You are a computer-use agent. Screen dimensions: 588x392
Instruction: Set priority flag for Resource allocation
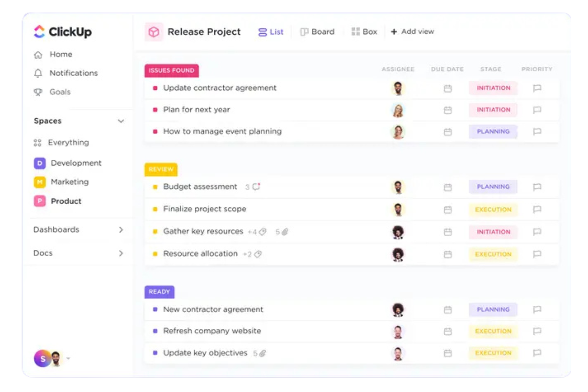537,254
